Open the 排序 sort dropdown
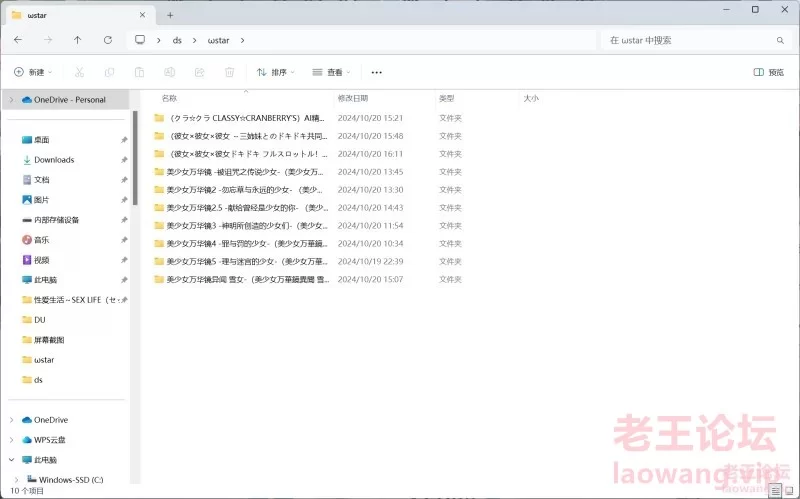Screen dimensions: 800x499 [276, 72]
